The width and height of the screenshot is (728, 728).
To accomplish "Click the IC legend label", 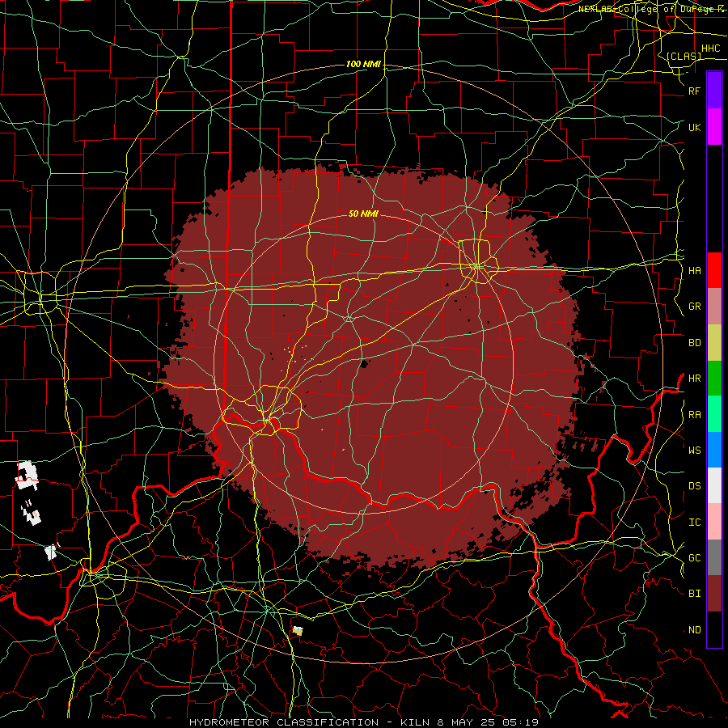I will [x=695, y=523].
